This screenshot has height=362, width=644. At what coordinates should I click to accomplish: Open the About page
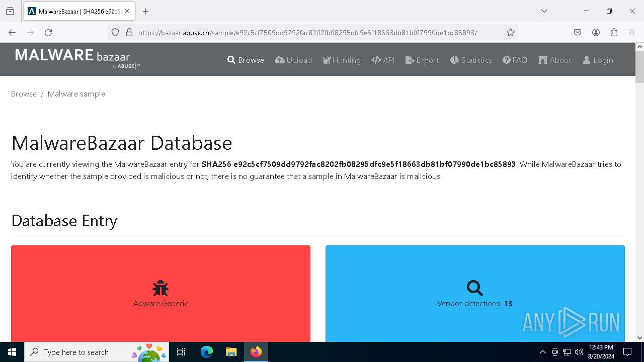coord(555,60)
